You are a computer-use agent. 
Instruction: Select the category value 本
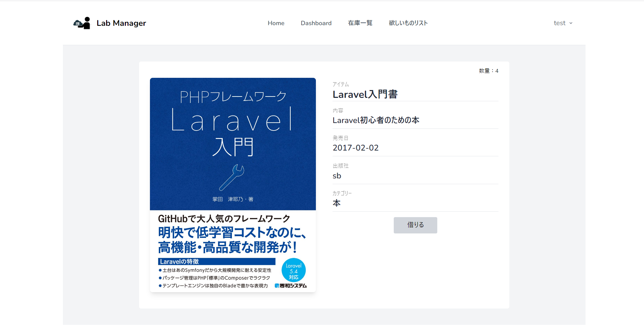[x=337, y=203]
